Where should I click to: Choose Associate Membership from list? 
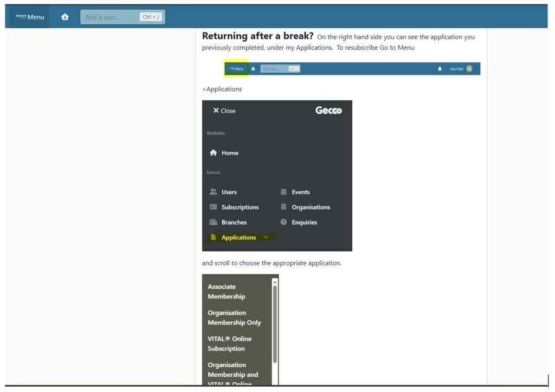[x=227, y=291]
